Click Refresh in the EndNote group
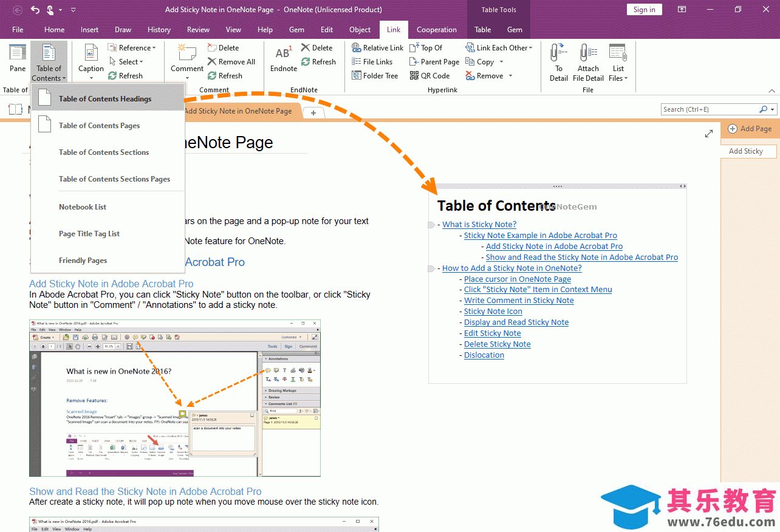The image size is (780, 532). [318, 62]
